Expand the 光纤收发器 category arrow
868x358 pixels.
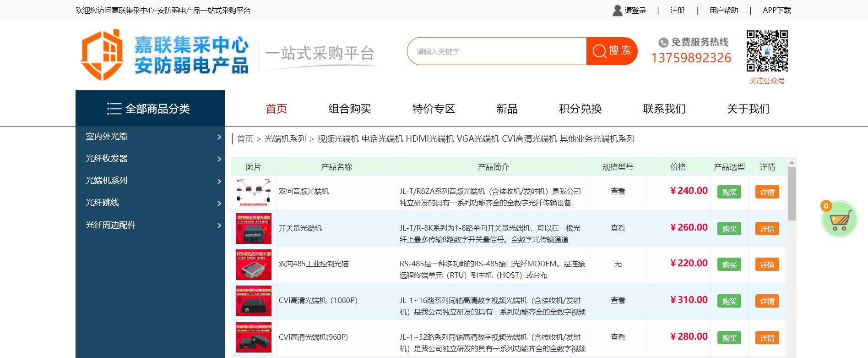(219, 159)
